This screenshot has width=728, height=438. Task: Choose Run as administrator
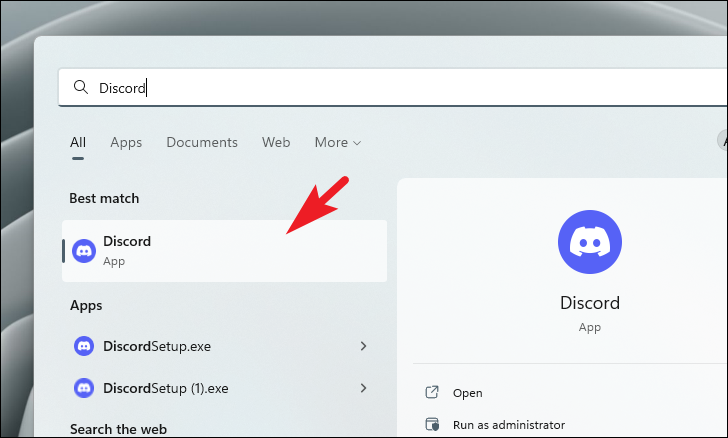click(509, 425)
